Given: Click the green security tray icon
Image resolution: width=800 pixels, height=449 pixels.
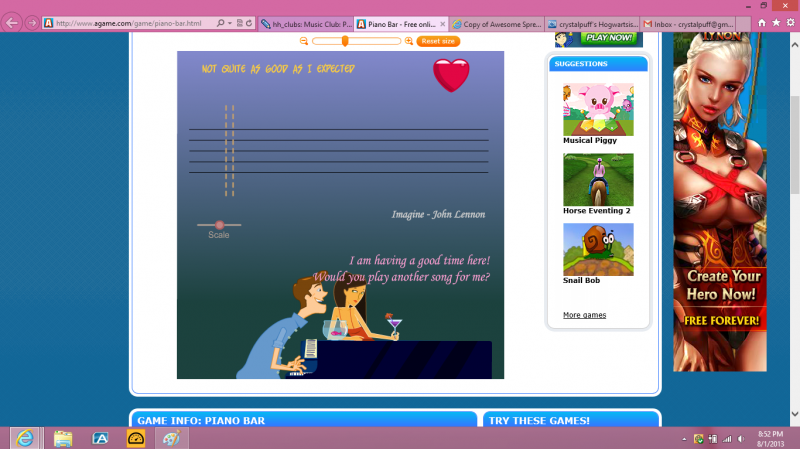Looking at the screenshot, I should 698,439.
